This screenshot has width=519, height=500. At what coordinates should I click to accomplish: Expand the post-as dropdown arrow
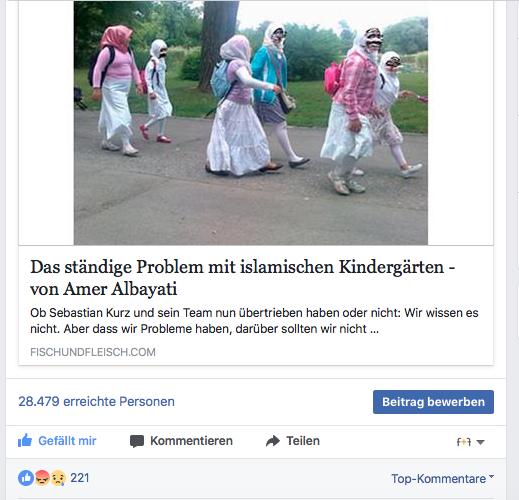480,442
